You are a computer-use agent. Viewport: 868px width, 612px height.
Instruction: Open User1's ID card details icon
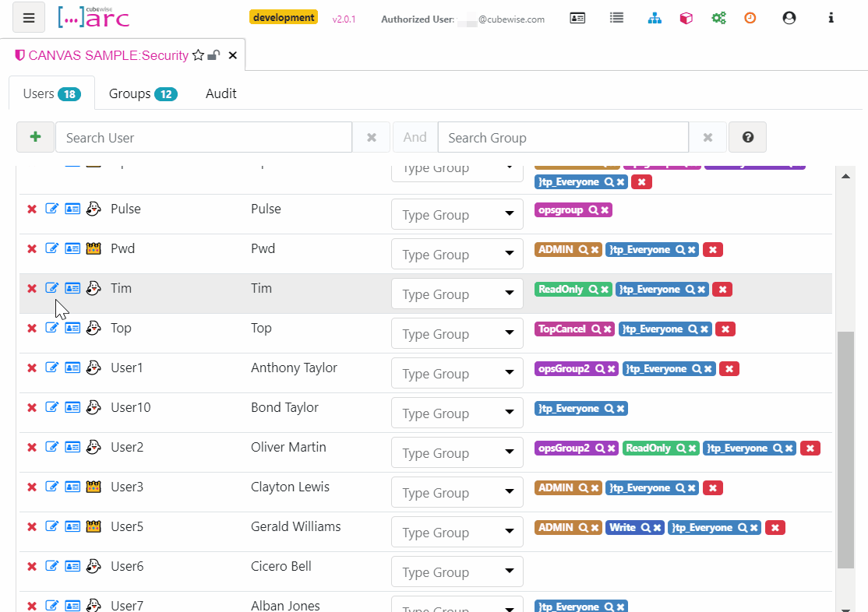[72, 367]
